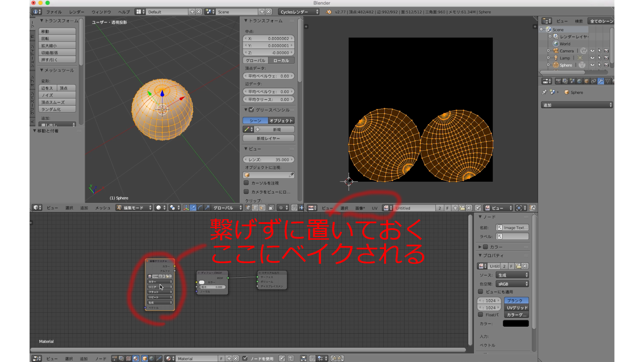Open the Modifiers properties tab (wrench icon)

pos(600,81)
